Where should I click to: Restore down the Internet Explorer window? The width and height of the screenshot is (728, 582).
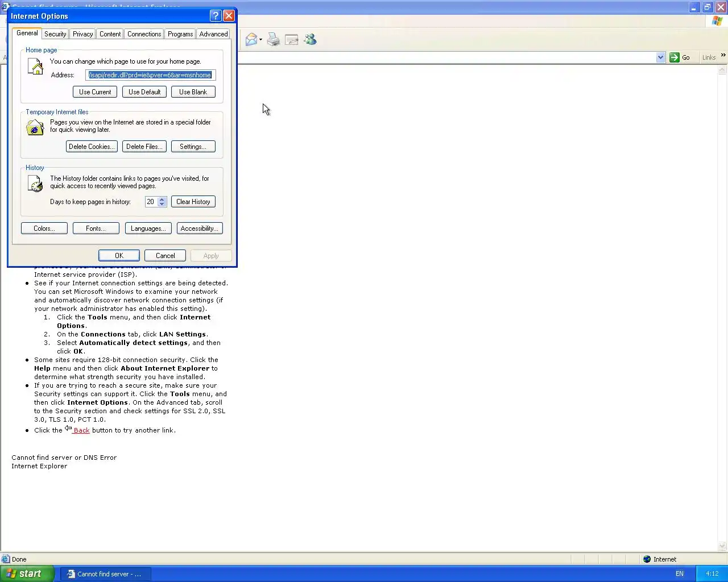(707, 7)
